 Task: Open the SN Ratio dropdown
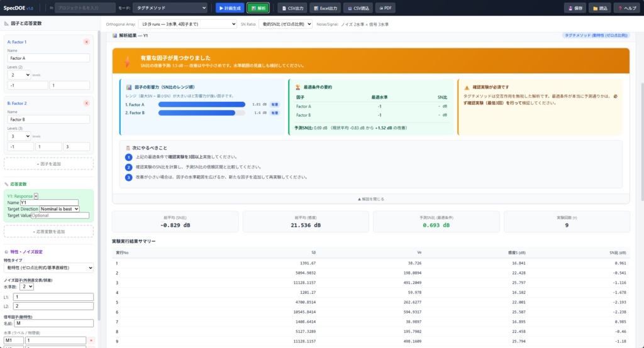286,24
